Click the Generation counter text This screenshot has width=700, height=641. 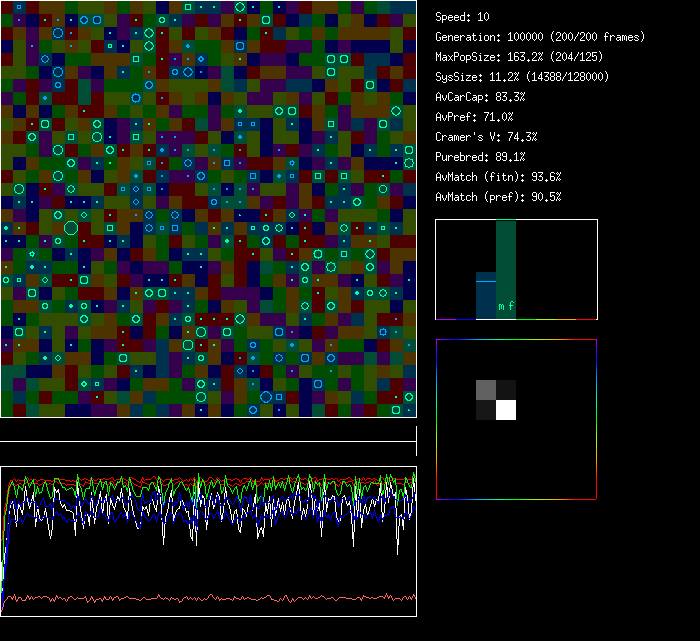click(540, 37)
